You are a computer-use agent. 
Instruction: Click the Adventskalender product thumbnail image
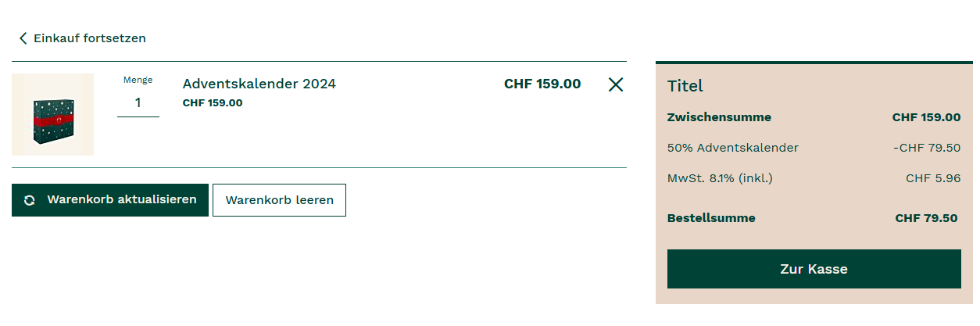[x=53, y=115]
